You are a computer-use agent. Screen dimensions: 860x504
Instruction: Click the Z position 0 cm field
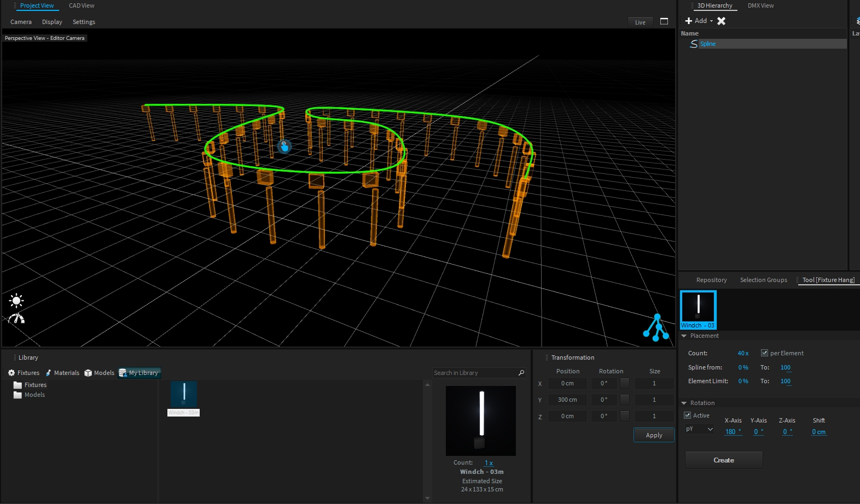(567, 416)
